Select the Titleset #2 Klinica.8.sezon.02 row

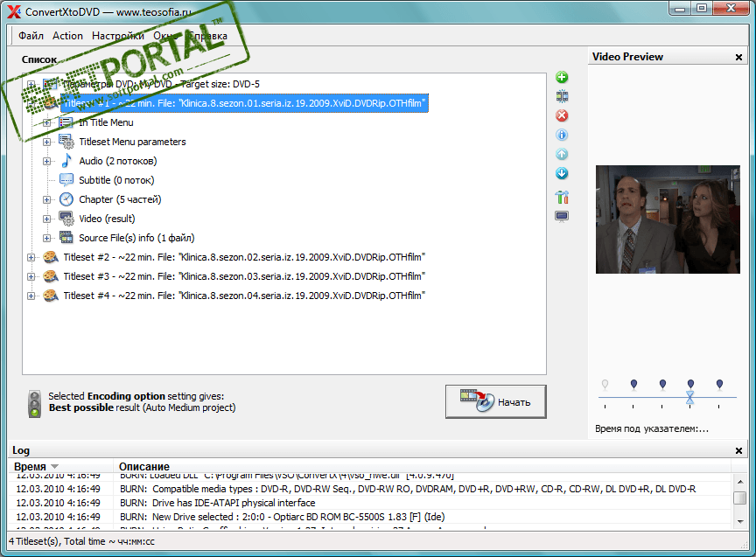(244, 257)
